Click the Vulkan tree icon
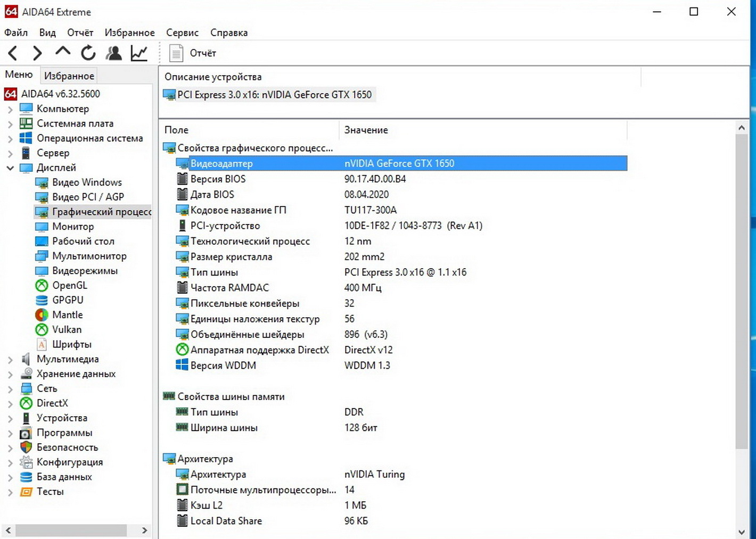756x539 pixels. (42, 329)
